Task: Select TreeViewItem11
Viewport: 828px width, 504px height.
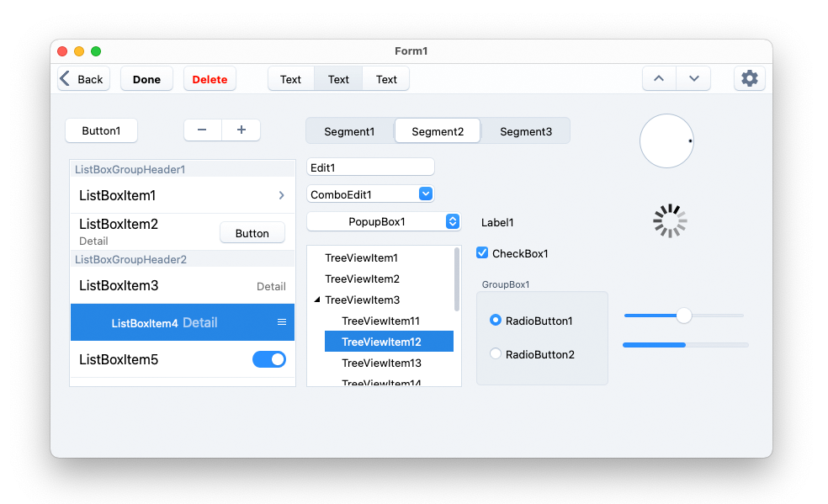Action: 380,321
